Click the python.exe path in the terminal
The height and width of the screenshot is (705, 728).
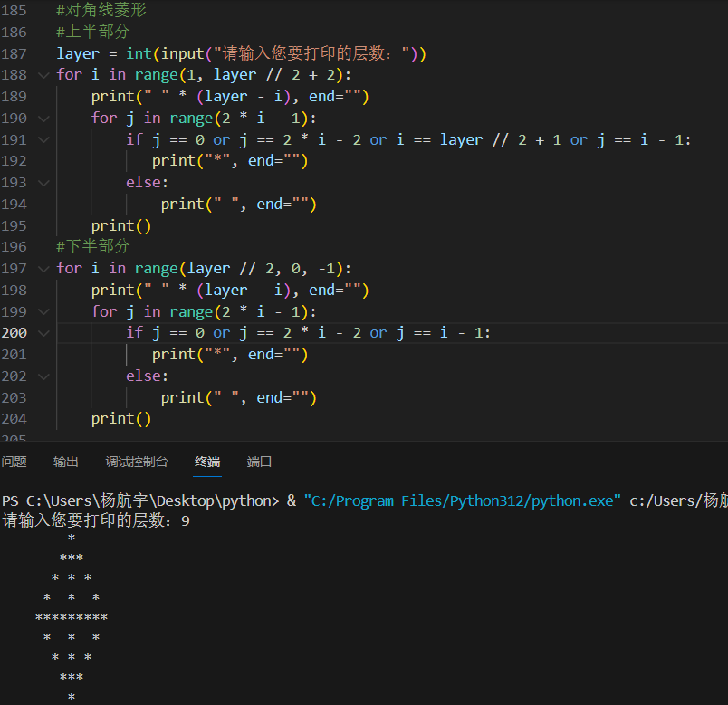[x=462, y=501]
